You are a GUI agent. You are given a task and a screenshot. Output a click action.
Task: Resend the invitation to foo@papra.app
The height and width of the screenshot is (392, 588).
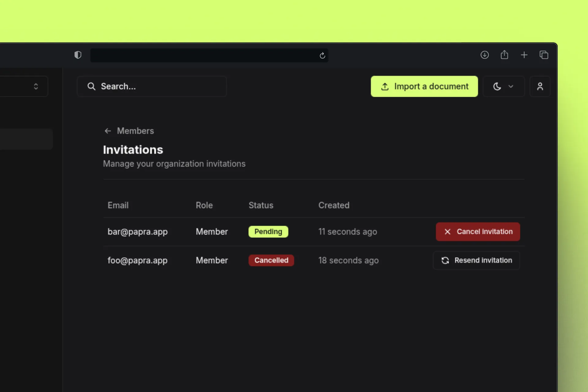coord(476,260)
